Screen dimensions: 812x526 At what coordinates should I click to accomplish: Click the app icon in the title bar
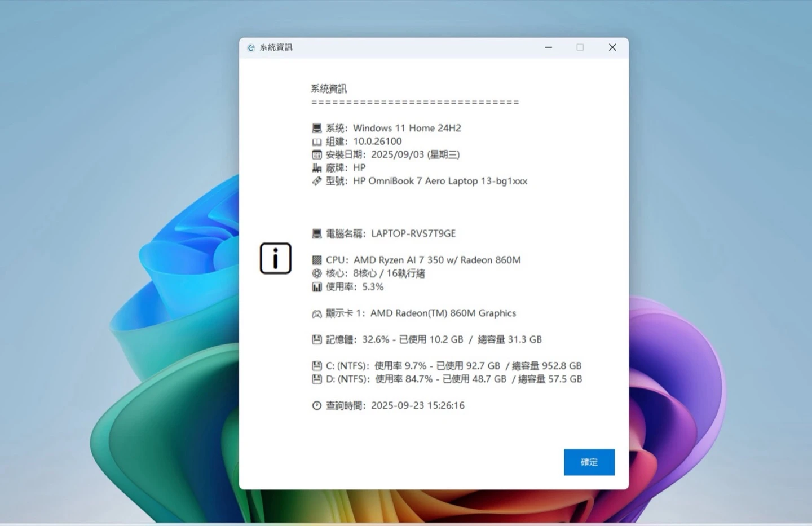[251, 47]
